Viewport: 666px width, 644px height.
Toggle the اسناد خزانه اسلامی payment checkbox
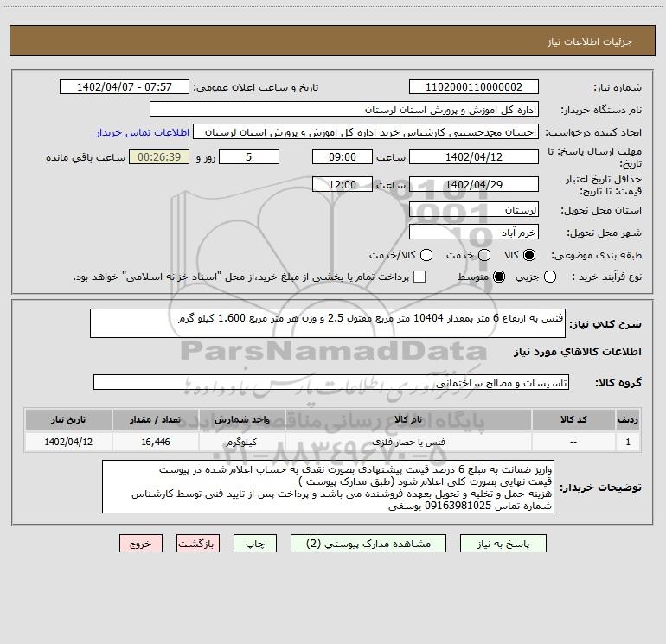pos(419,277)
